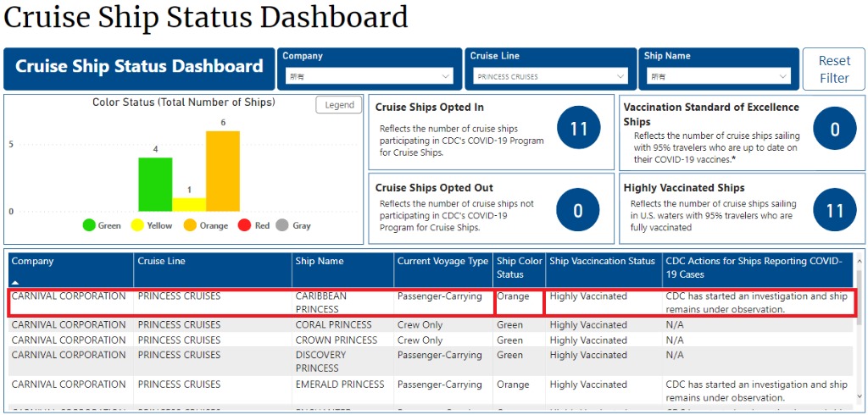Click N/A CDC action for CORAL PRINCESS
This screenshot has height=415, width=868.
(675, 325)
